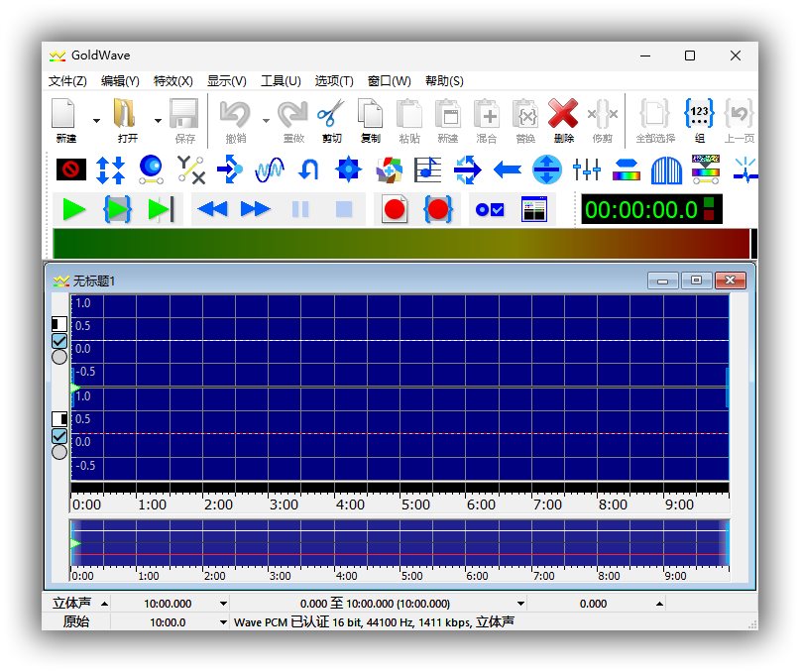Click the 组 set marker icon

click(x=699, y=113)
